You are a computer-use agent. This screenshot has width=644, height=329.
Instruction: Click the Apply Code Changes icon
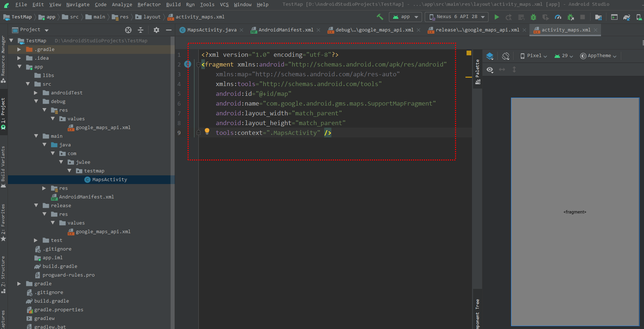click(x=521, y=17)
